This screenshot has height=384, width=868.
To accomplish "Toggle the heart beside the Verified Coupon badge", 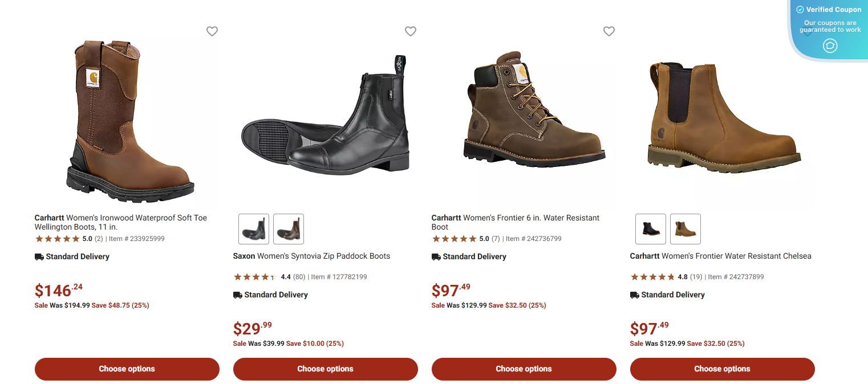I will [x=807, y=31].
